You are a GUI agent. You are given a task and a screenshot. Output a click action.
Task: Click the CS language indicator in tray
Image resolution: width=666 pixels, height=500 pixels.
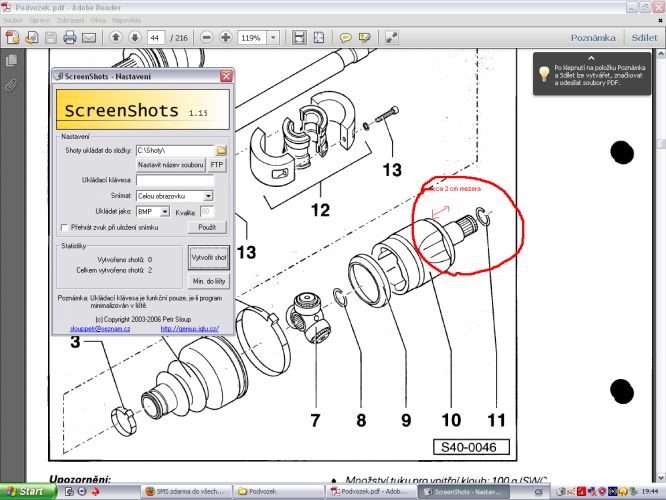tap(539, 492)
